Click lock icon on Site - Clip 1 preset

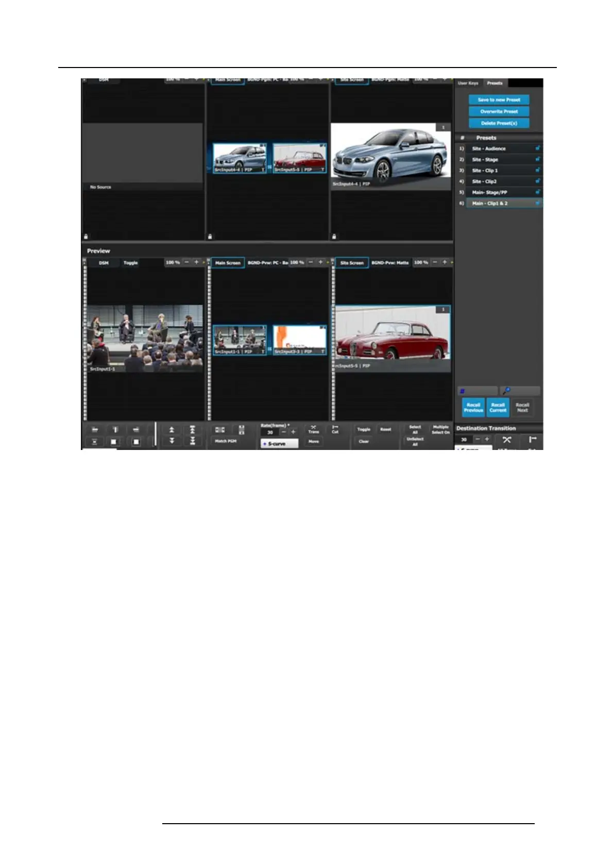coord(537,170)
